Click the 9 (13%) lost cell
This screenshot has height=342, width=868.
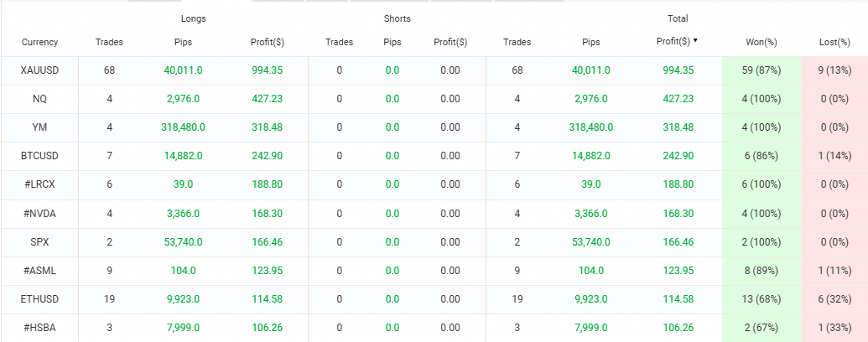click(x=834, y=70)
